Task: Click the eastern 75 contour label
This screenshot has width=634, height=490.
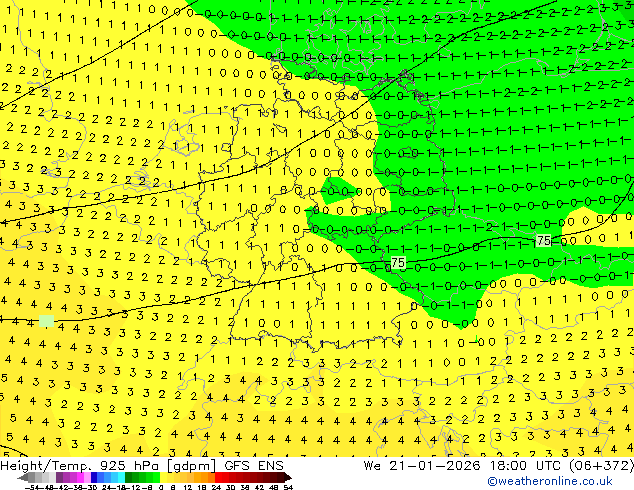Action: point(544,241)
